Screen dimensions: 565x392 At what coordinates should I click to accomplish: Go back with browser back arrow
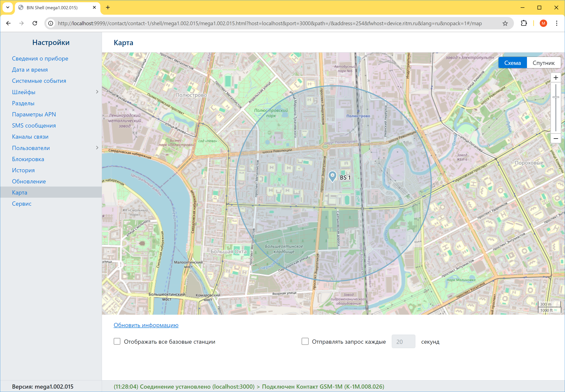pos(8,23)
